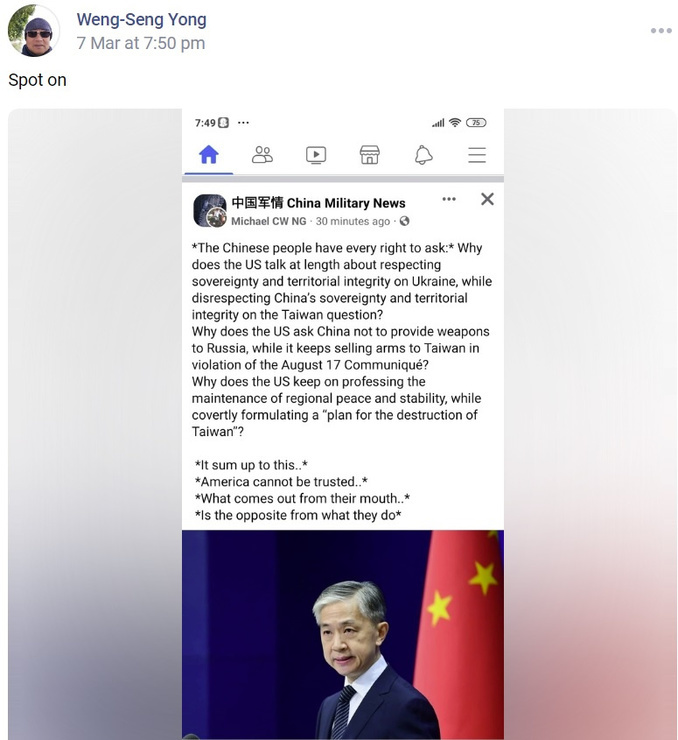Click the public globe audience icon
The image size is (678, 740).
pos(404,221)
